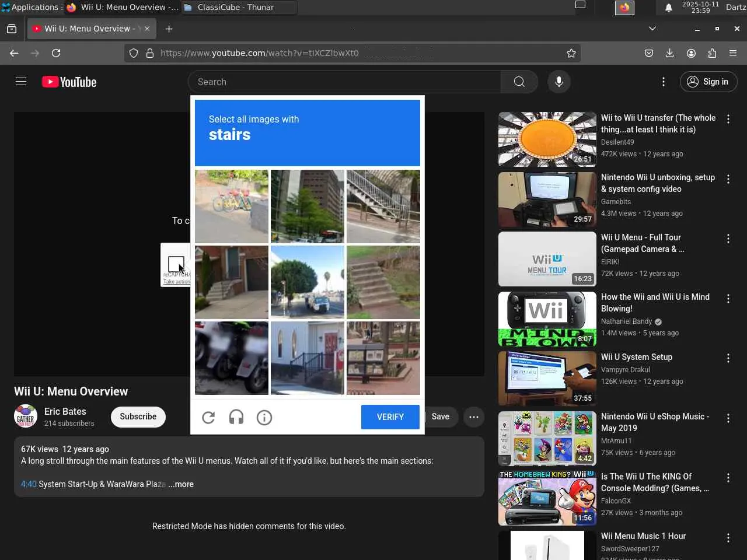Select the Wii U: Menu Overview browser tab
Image resolution: width=747 pixels, height=560 pixels.
coord(90,29)
